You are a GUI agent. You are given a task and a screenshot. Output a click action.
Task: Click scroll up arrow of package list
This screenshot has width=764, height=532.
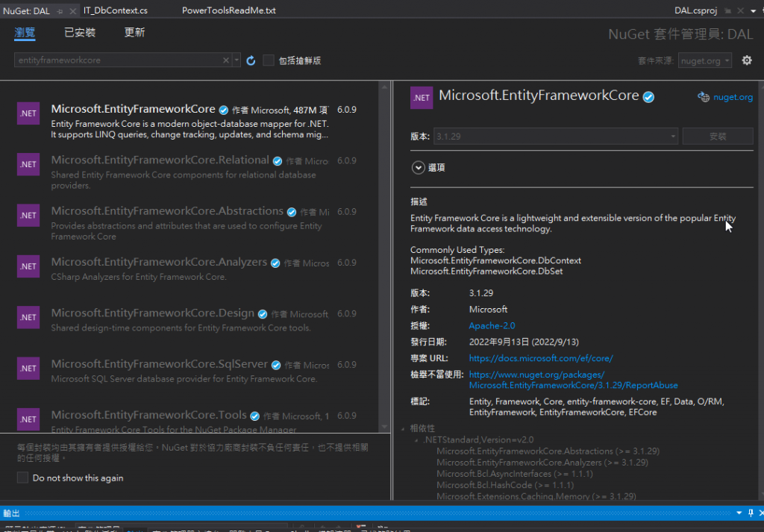point(384,87)
